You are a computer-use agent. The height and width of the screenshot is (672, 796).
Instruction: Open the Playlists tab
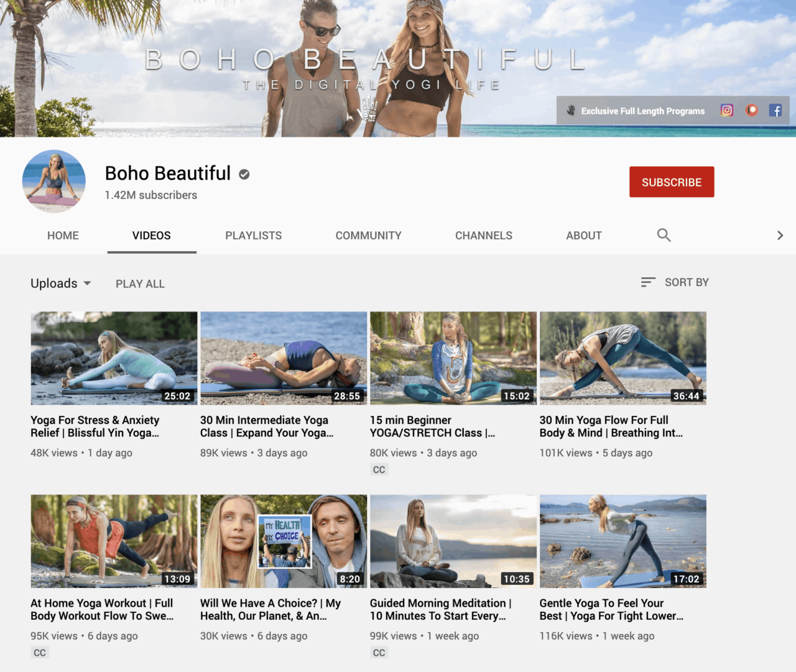[254, 236]
